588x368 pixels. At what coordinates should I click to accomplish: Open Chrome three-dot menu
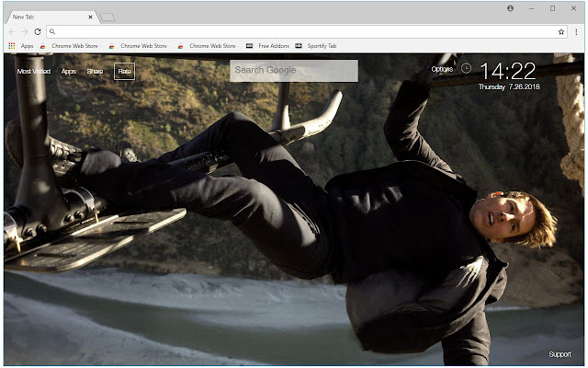576,32
